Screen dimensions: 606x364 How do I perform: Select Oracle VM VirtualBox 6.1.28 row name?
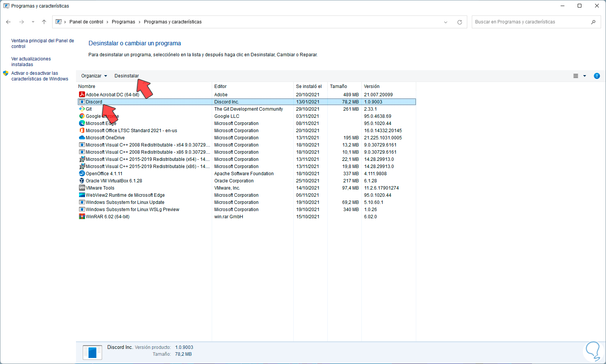click(114, 180)
